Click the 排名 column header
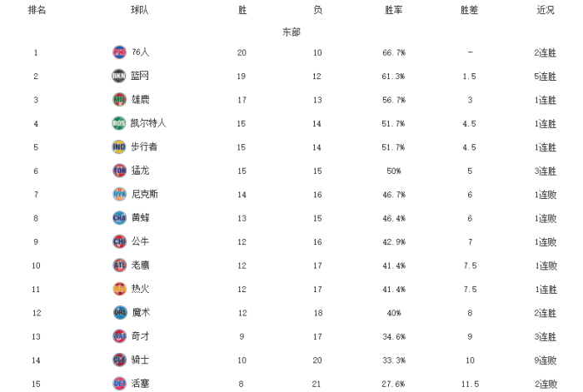 click(37, 11)
